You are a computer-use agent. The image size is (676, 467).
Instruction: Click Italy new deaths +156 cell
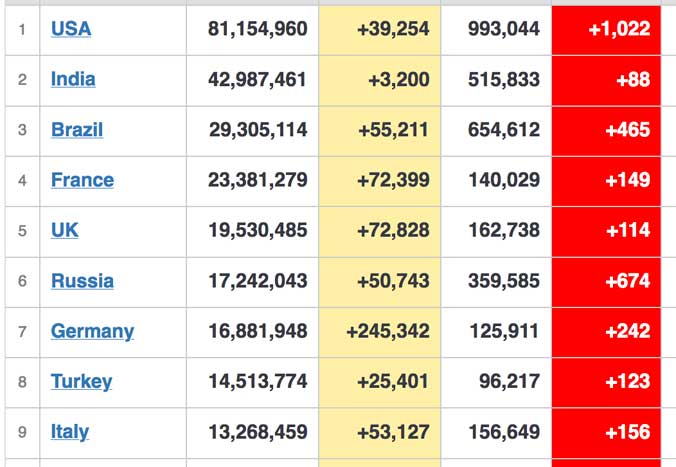coord(606,433)
